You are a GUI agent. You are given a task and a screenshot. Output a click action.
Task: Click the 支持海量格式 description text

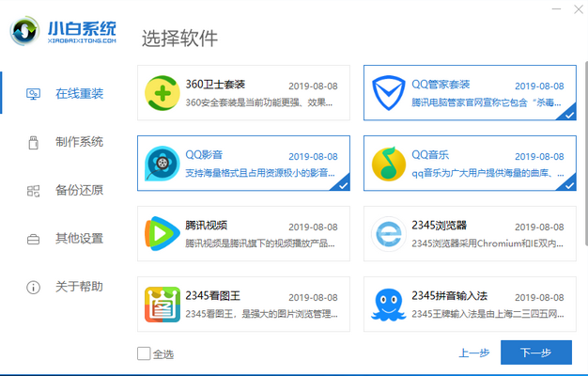click(260, 173)
